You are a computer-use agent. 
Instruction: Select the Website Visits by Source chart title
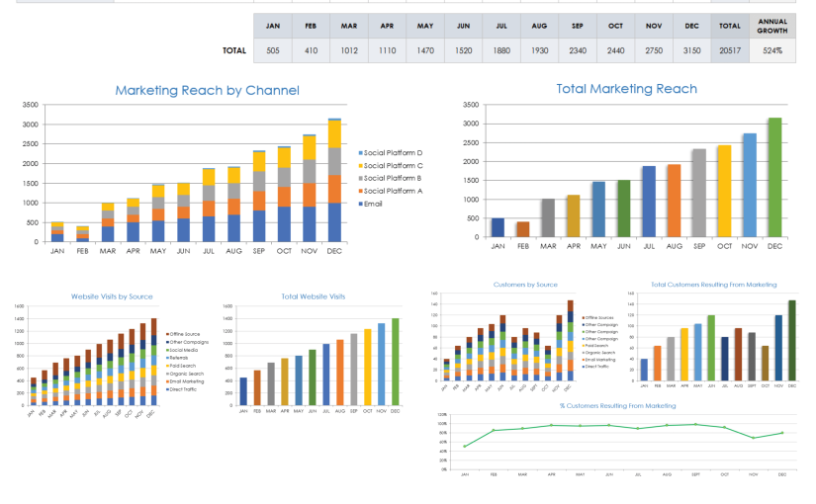[x=112, y=296]
